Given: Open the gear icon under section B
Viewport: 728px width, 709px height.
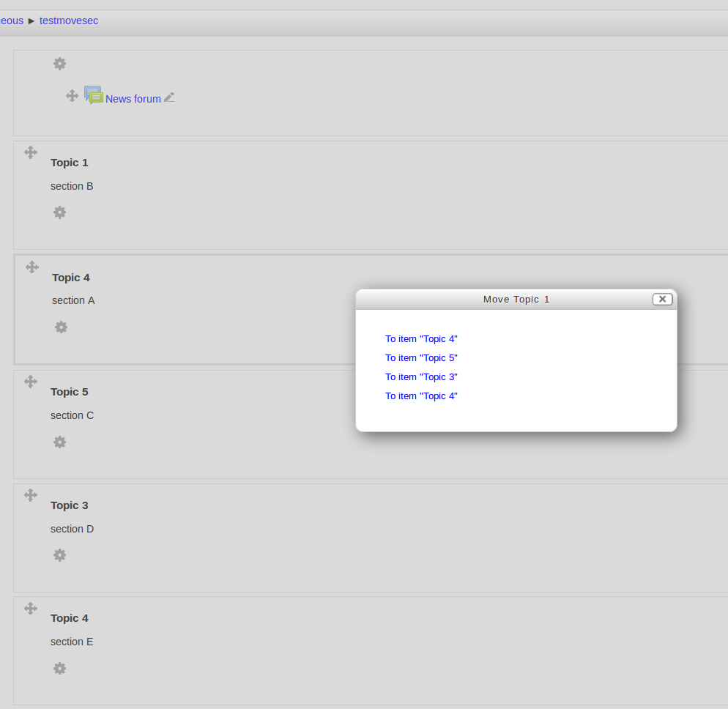Looking at the screenshot, I should pyautogui.click(x=60, y=212).
